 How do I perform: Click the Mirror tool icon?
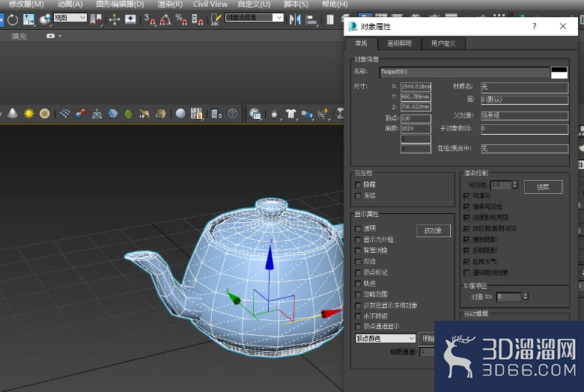click(x=295, y=19)
